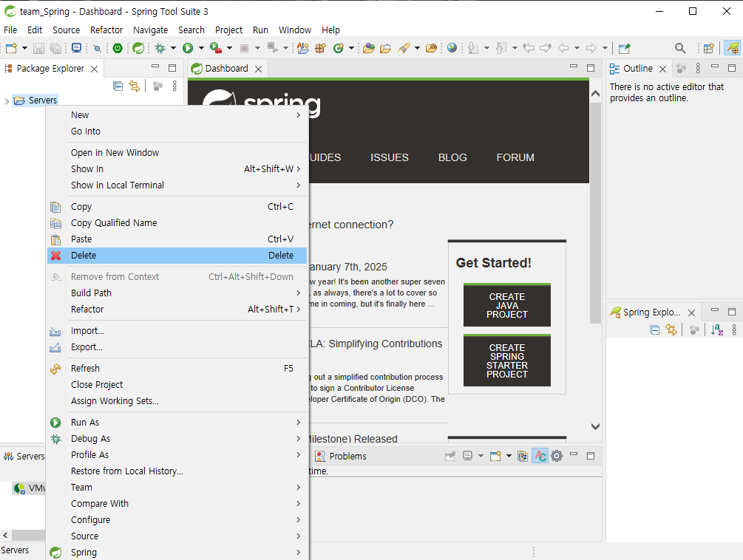Click the Forward arrow navigation icon
Image resolution: width=743 pixels, height=560 pixels.
591,48
